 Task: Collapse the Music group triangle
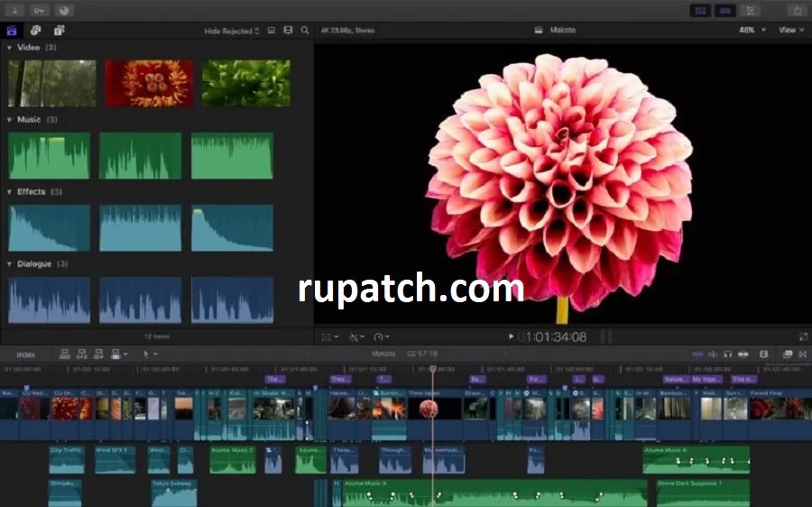(x=9, y=120)
